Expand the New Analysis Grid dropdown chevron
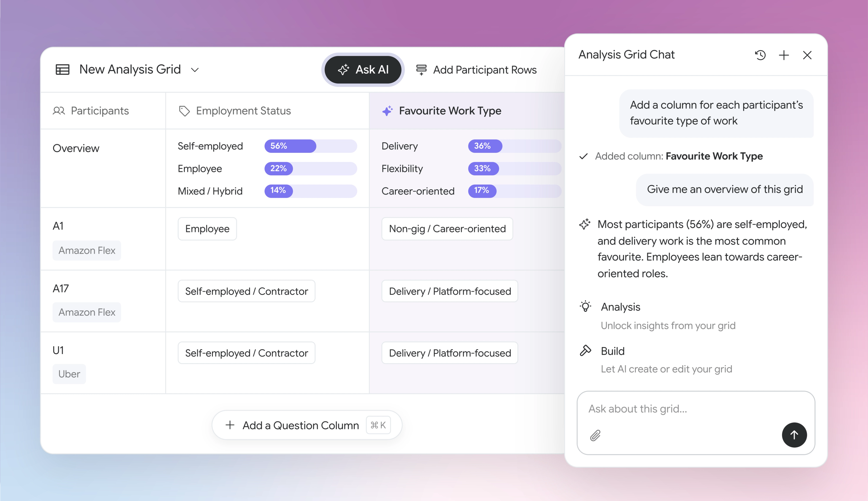Image resolution: width=868 pixels, height=501 pixels. point(195,70)
